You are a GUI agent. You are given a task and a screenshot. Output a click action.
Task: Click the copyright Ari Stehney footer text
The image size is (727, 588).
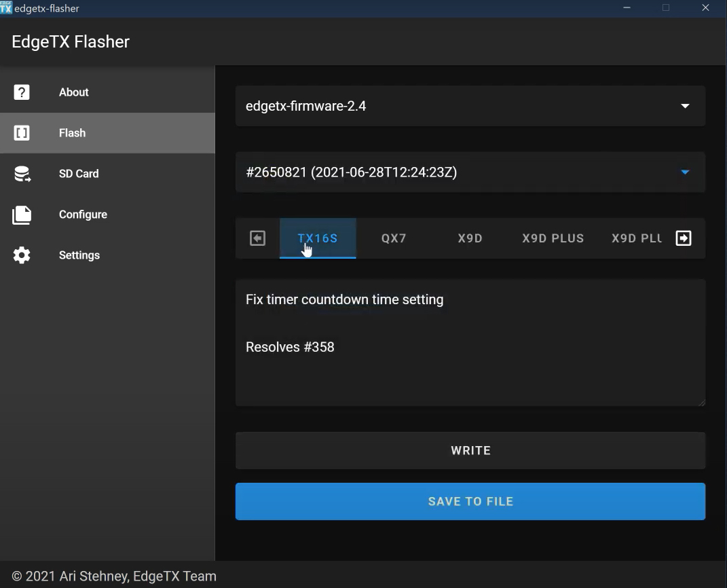click(x=114, y=576)
